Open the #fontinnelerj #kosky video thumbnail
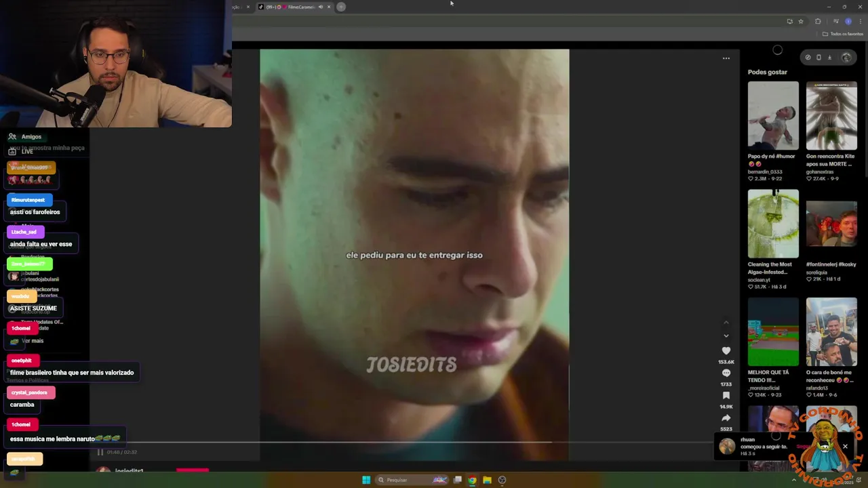 tap(831, 224)
